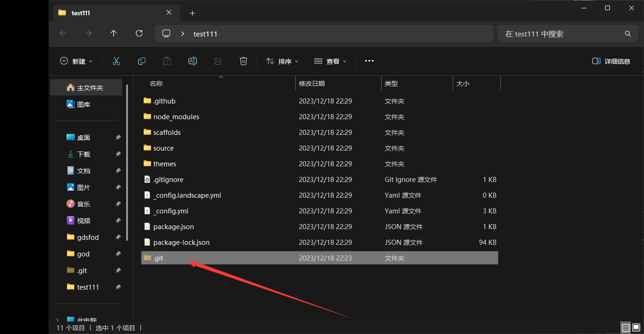The height and width of the screenshot is (334, 644).
Task: Open the New (新建) dropdown menu
Action: (x=76, y=61)
